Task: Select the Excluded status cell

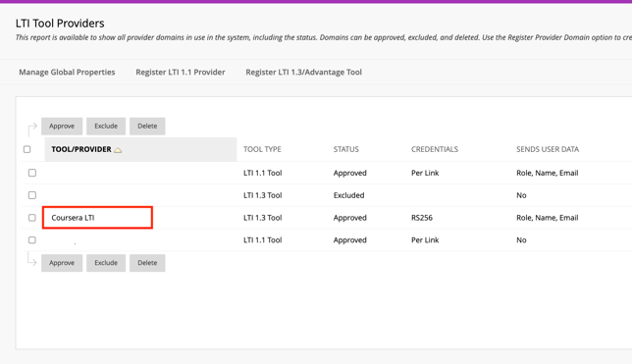Action: [348, 195]
